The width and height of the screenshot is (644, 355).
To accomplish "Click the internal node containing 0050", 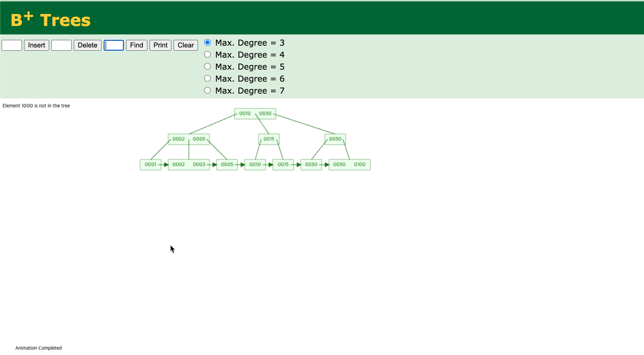I will click(335, 139).
